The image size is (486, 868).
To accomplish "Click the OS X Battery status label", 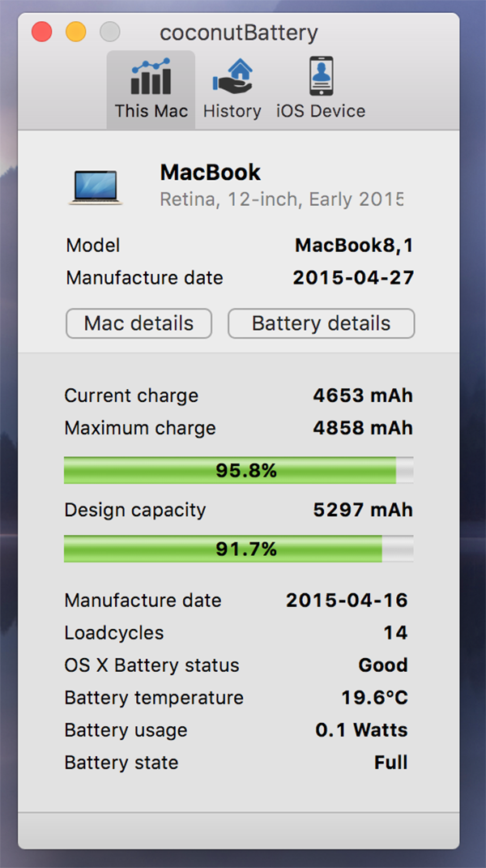I will pyautogui.click(x=151, y=665).
